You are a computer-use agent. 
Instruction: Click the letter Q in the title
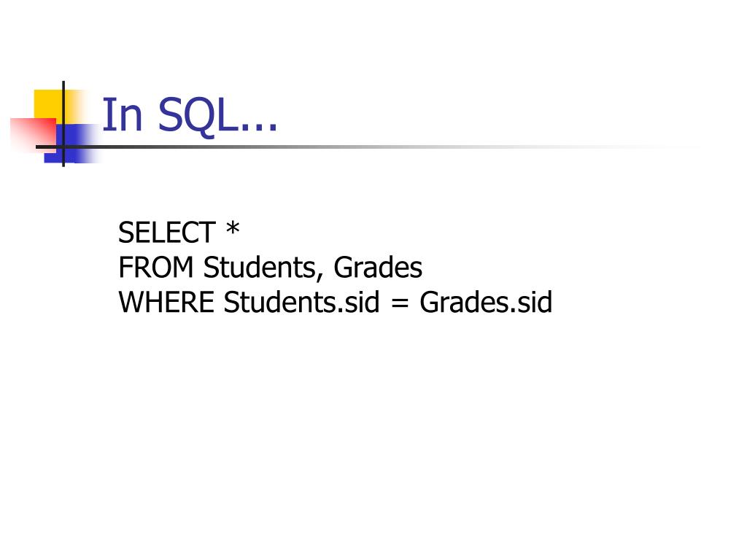click(198, 117)
